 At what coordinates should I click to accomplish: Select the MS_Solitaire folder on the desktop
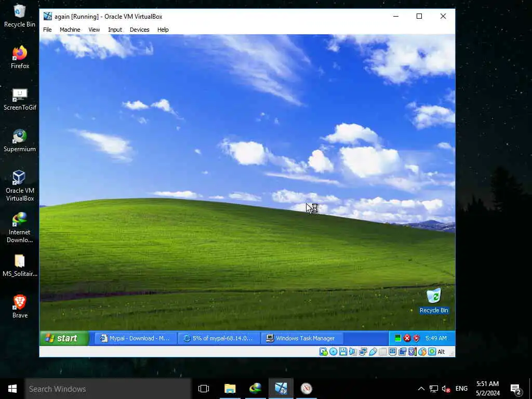[x=20, y=265]
